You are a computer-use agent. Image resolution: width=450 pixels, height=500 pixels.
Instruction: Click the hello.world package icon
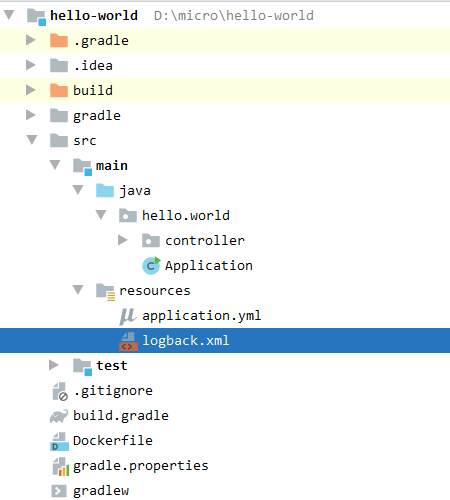128,216
